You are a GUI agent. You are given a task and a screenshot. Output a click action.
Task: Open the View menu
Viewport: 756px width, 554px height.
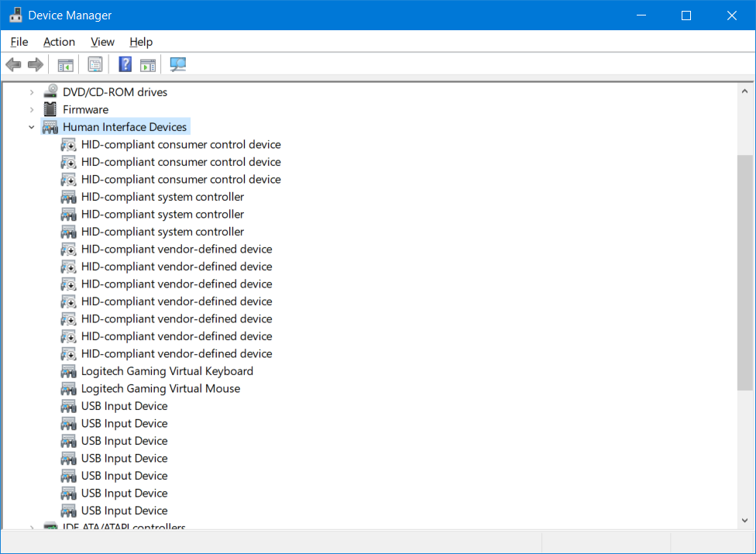tap(102, 42)
